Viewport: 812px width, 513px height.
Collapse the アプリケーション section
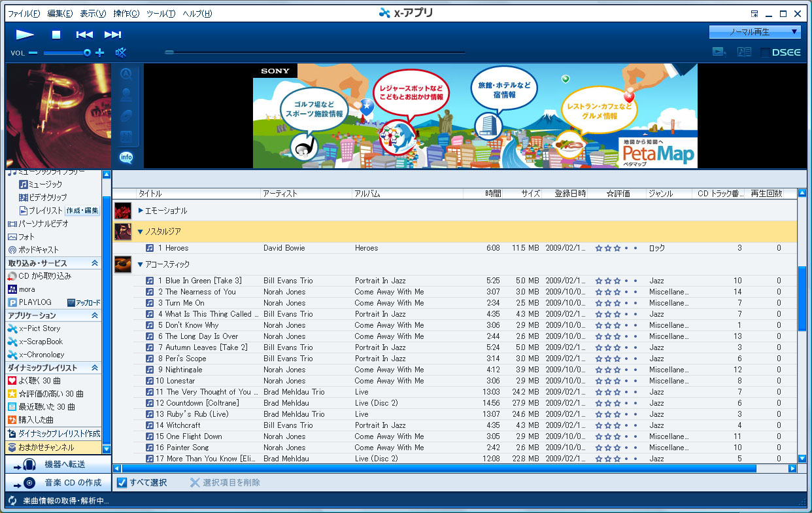95,315
